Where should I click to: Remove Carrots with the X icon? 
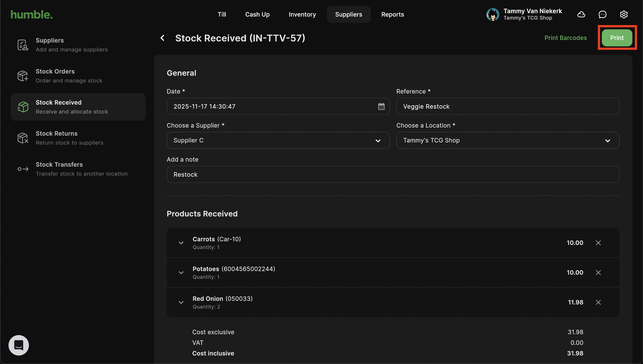tap(598, 243)
